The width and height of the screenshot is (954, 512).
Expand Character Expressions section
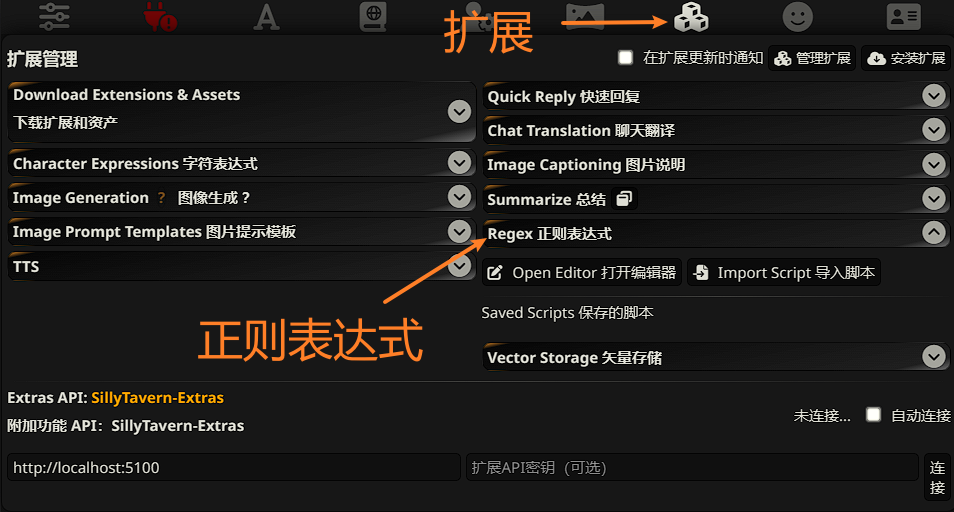[242, 163]
